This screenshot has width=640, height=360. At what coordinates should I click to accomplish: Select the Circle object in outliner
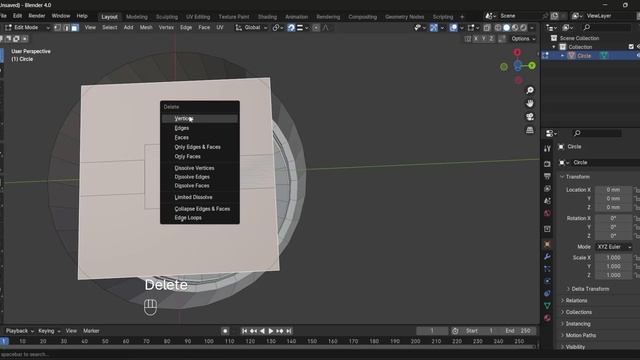click(x=584, y=56)
